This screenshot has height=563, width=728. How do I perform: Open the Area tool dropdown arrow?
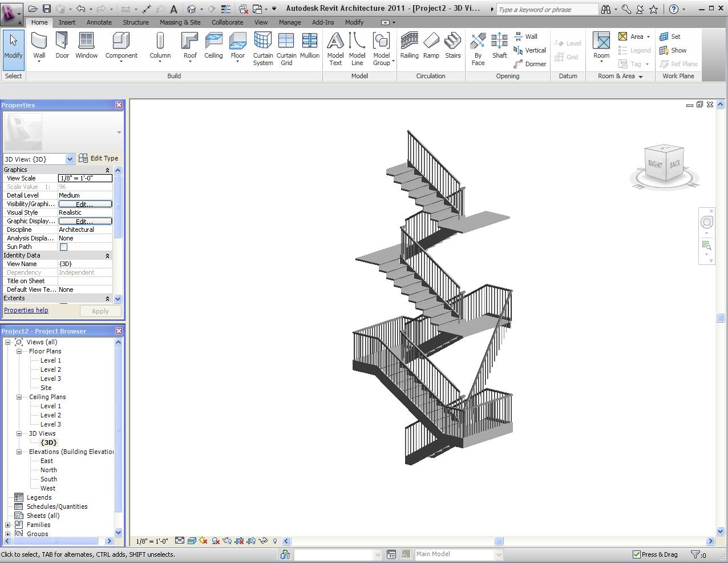point(648,37)
